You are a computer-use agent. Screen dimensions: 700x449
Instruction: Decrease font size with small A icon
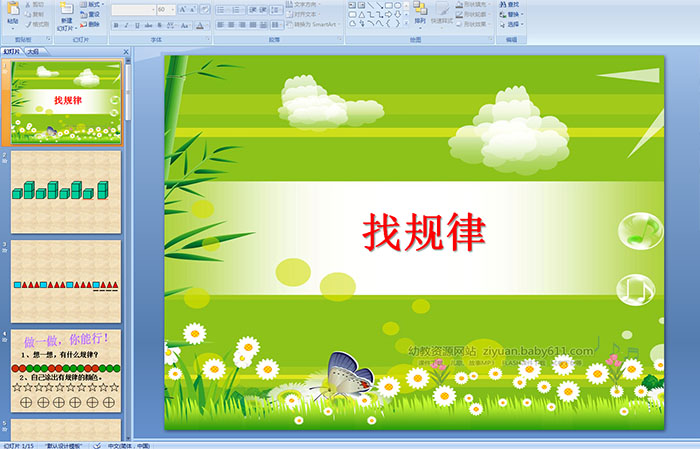[193, 9]
